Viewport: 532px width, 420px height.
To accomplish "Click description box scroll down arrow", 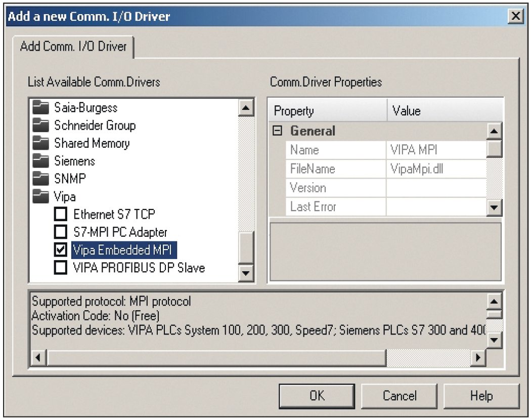I will coord(495,340).
